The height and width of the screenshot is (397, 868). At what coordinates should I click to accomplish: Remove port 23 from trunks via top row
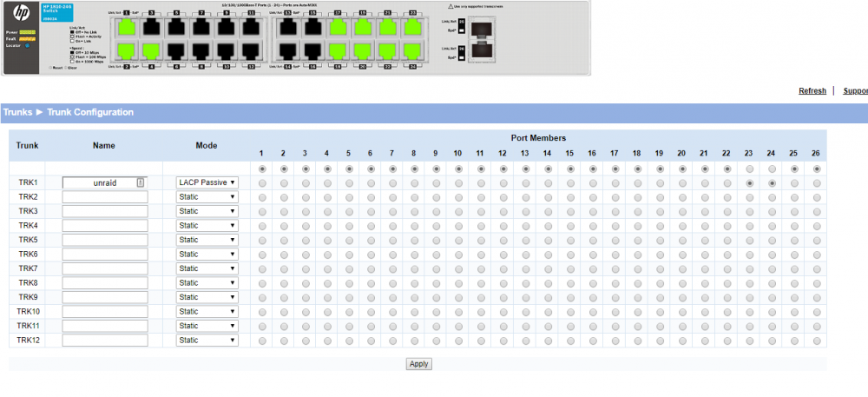tap(750, 169)
